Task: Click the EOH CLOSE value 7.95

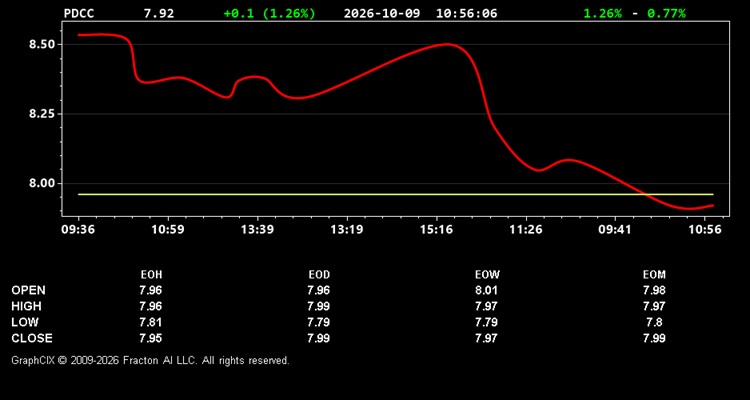Action: [x=151, y=338]
